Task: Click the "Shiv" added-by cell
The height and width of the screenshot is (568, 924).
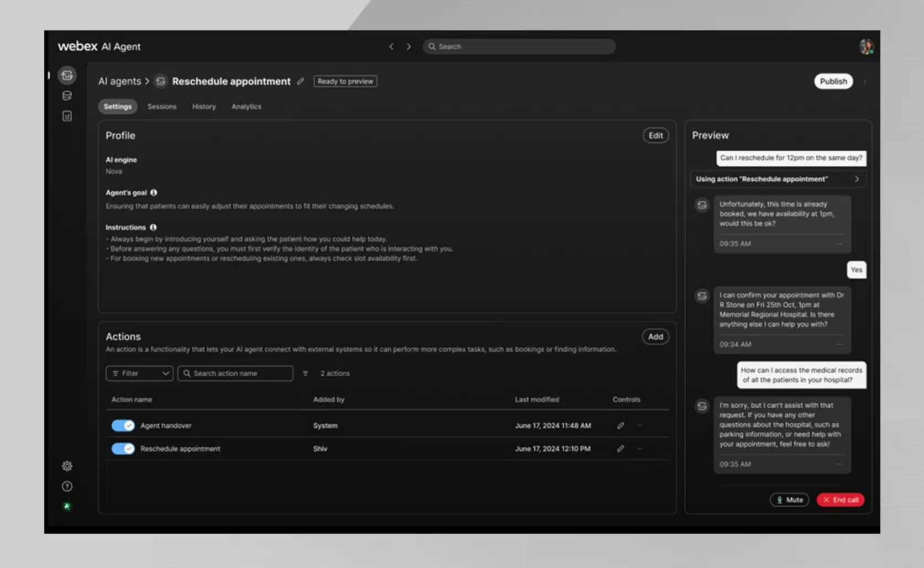Action: 320,449
